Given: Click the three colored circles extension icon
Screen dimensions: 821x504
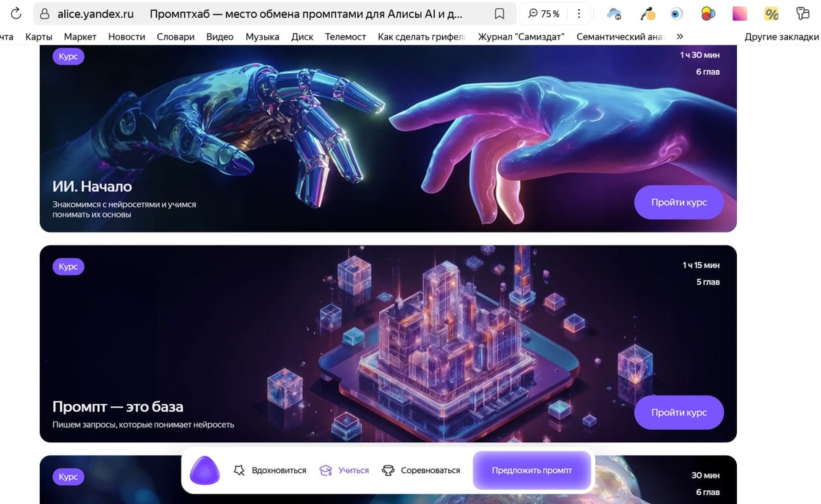Looking at the screenshot, I should (708, 14).
